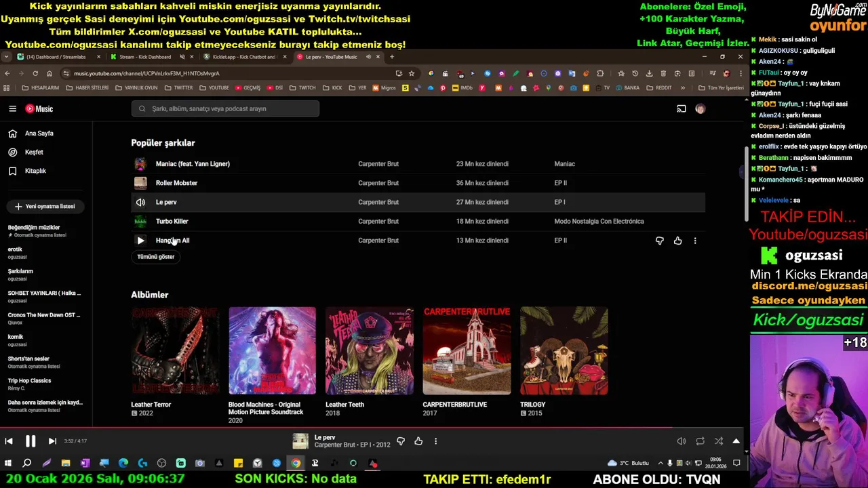868x488 pixels.
Task: Expand hidden bookmarks with the chevron
Action: tap(682, 87)
